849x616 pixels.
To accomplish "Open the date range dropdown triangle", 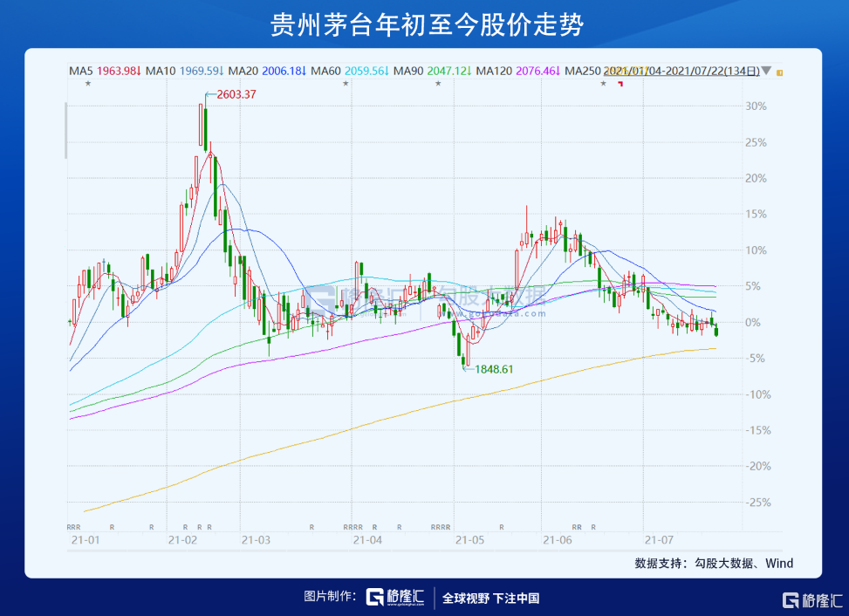I will click(x=766, y=71).
